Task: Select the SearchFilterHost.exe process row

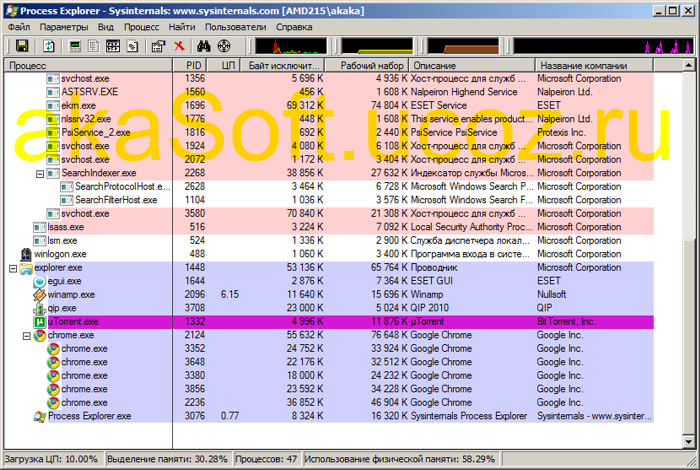Action: (329, 200)
